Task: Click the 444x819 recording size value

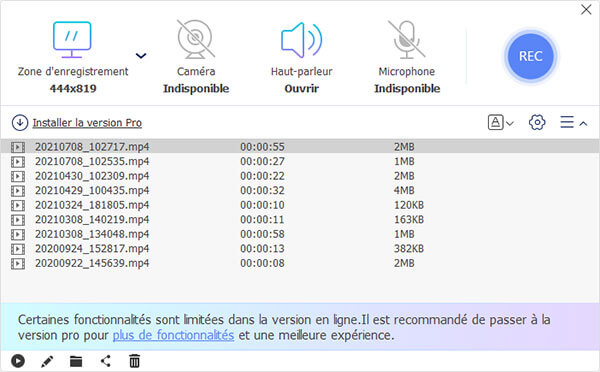Action: [x=73, y=88]
